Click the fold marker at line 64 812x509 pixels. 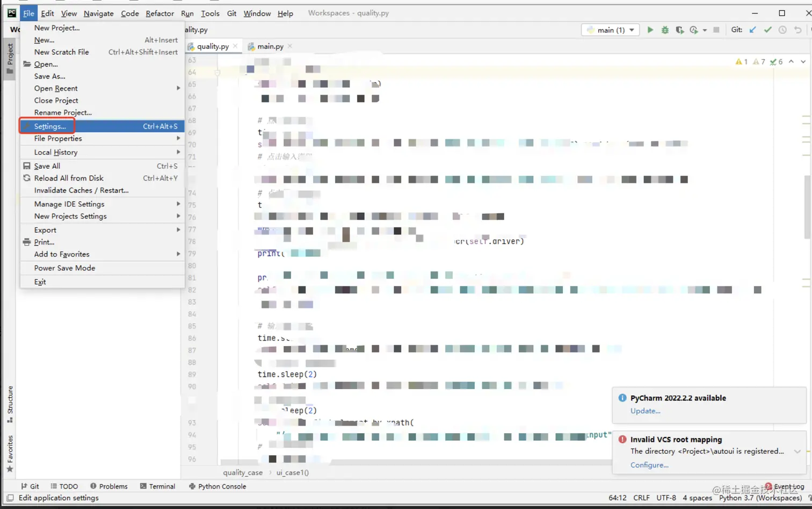[x=218, y=72]
